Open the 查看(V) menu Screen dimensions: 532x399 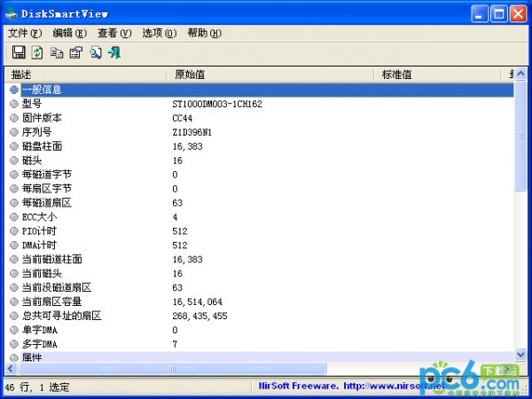click(x=114, y=34)
